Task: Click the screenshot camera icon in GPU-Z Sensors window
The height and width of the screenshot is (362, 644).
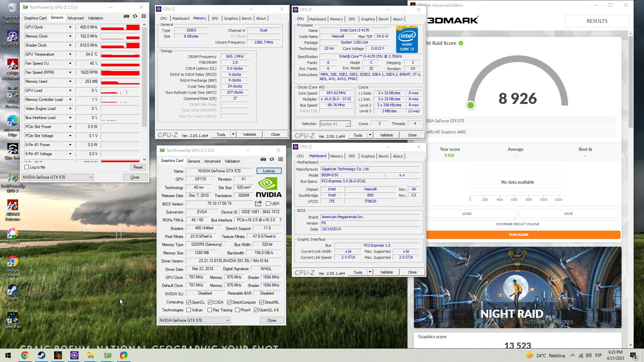Action: (x=126, y=16)
